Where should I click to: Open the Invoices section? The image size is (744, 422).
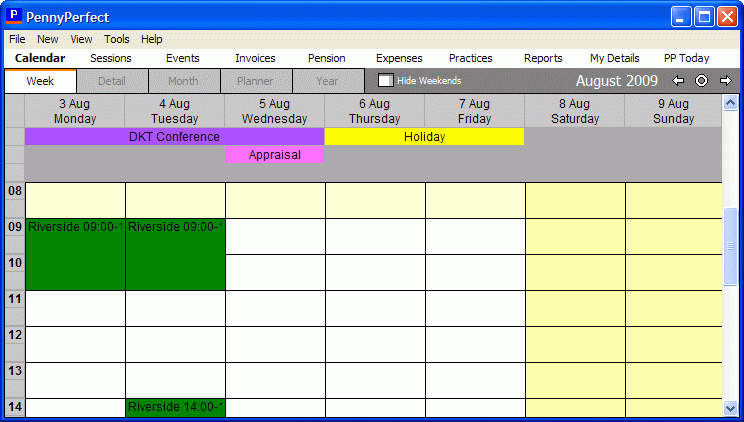pos(255,58)
